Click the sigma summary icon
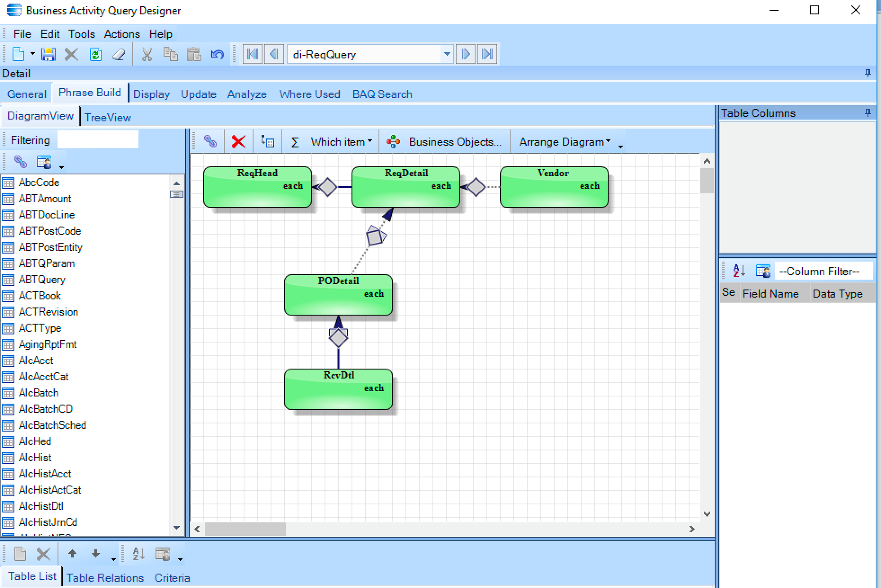Viewport: 881px width, 588px height. (x=295, y=142)
